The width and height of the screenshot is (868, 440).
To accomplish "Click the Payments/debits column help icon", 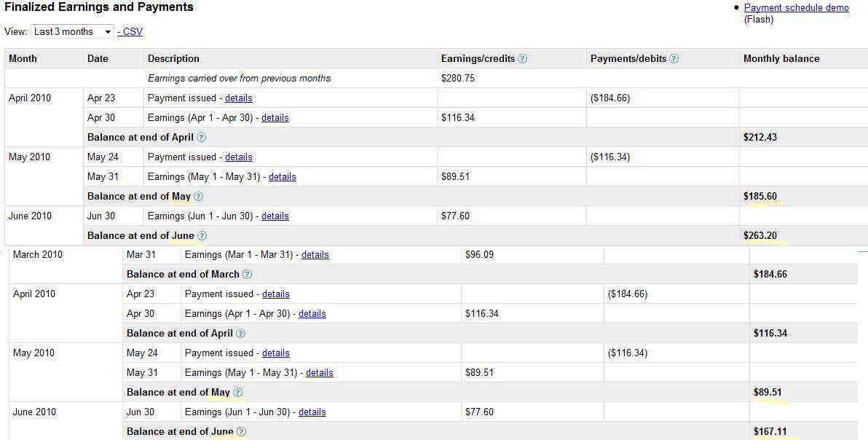I will (x=674, y=59).
